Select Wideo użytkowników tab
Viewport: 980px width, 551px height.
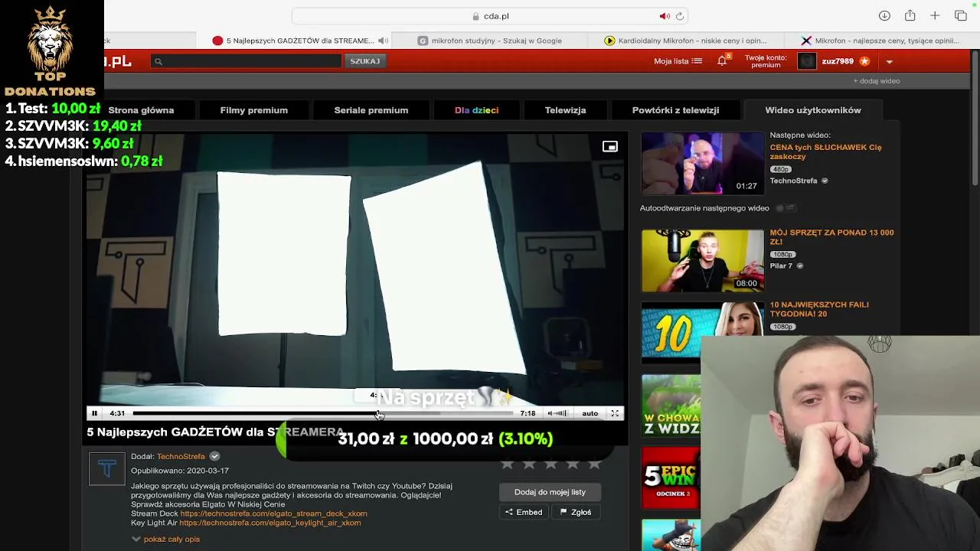[x=813, y=110]
